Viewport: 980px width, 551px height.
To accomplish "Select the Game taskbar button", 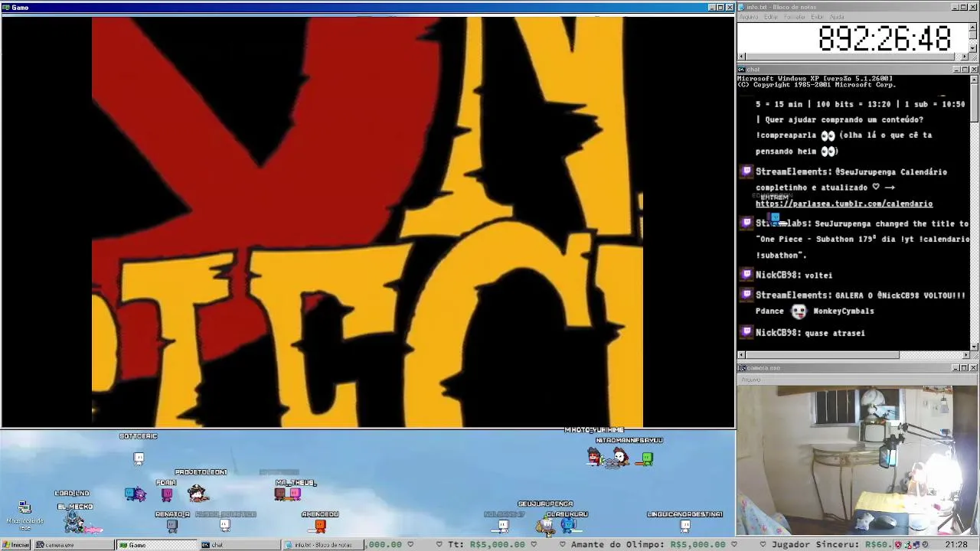I will click(156, 545).
